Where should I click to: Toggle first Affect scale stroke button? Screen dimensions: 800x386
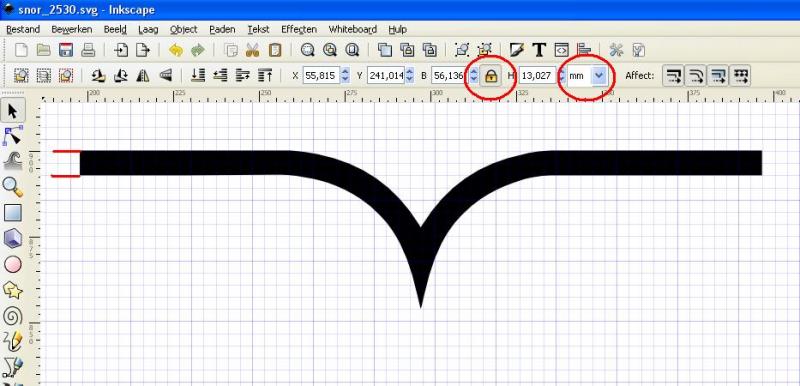tap(673, 76)
